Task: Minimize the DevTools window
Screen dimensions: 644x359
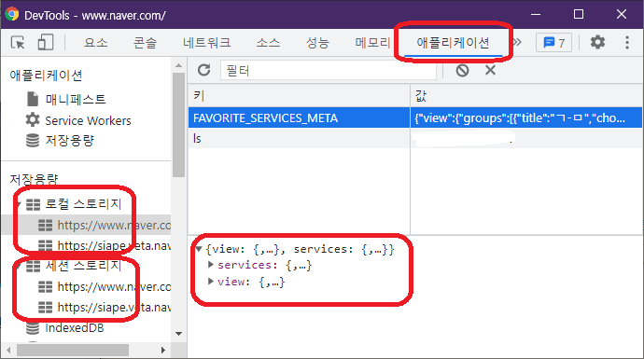Action: point(536,14)
